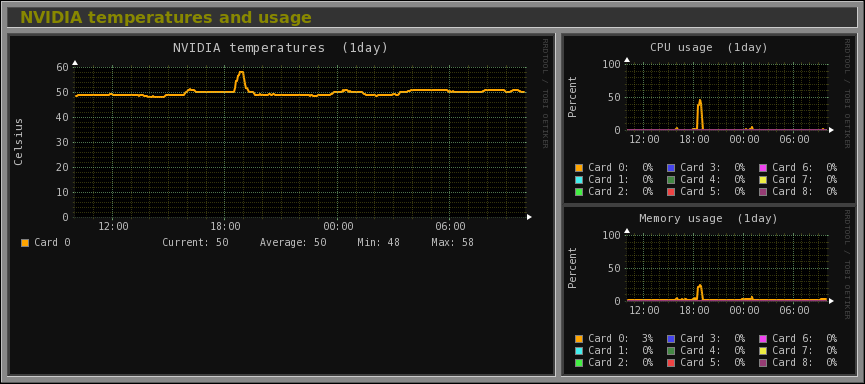Click the blue Card 3 swatch in CPU usage legend
Screen dimensions: 865x384
671,168
